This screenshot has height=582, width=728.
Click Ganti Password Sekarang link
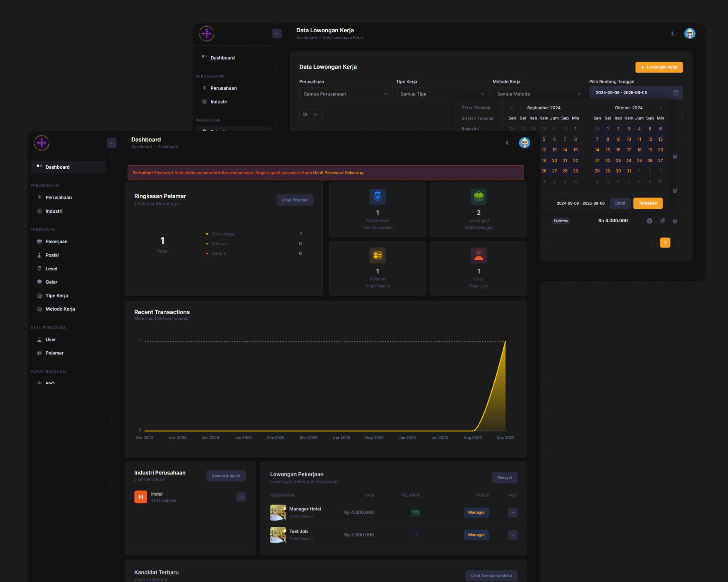[x=338, y=173]
